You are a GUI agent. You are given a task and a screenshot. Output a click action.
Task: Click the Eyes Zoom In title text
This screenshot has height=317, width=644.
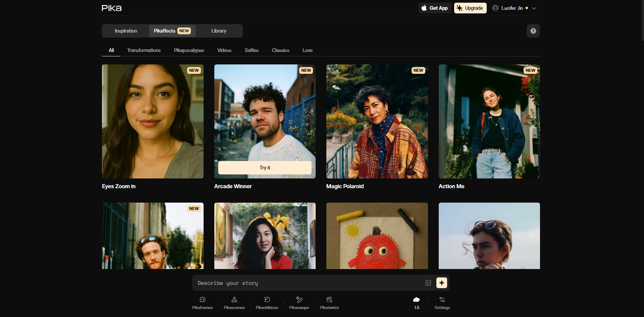[119, 186]
